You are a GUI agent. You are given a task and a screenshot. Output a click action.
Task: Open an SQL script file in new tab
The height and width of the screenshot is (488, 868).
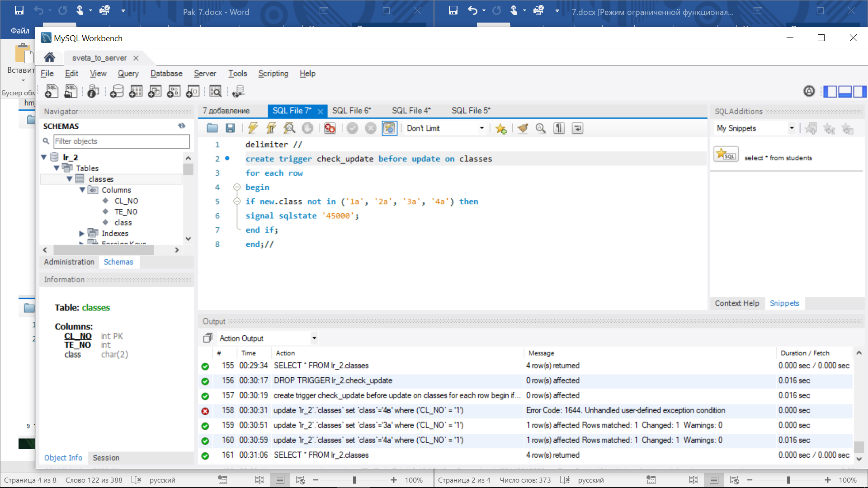[x=71, y=91]
